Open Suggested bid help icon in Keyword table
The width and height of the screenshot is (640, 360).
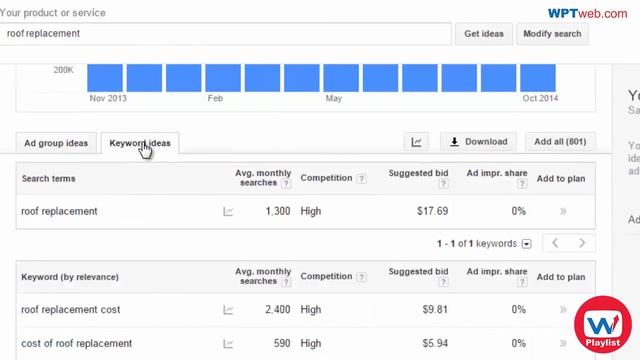[x=443, y=282]
